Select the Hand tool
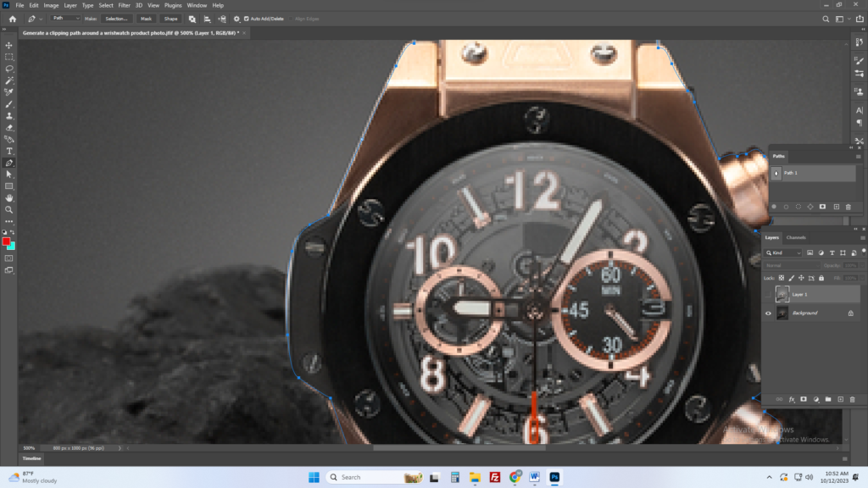 coord(9,197)
